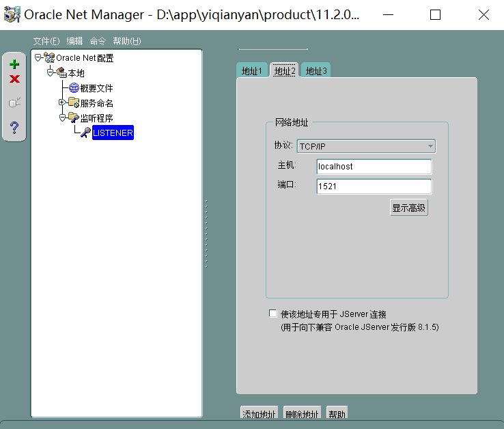Click the Oracle Net Manager title bar icon
The image size is (504, 429).
click(12, 14)
